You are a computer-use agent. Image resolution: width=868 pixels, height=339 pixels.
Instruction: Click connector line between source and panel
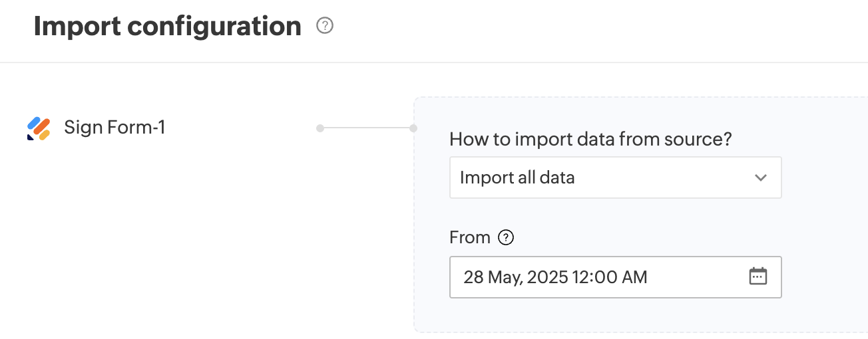[367, 128]
